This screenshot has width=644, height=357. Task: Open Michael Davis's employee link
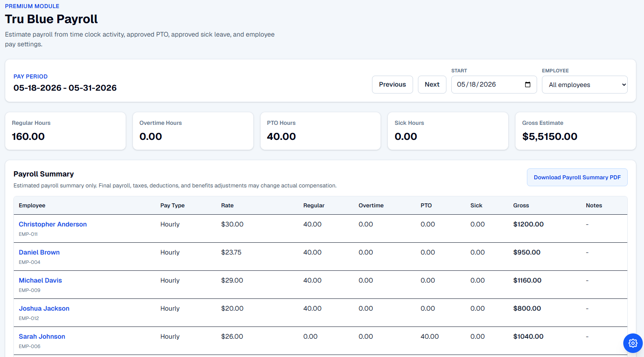pos(40,281)
